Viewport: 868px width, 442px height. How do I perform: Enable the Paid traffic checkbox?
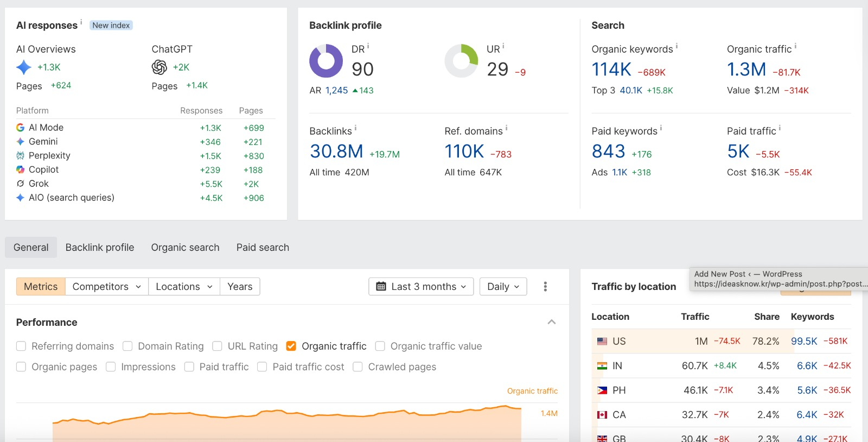[189, 367]
